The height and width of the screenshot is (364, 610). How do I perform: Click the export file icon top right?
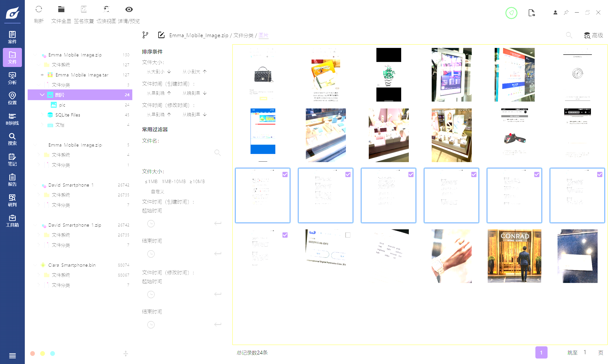531,13
